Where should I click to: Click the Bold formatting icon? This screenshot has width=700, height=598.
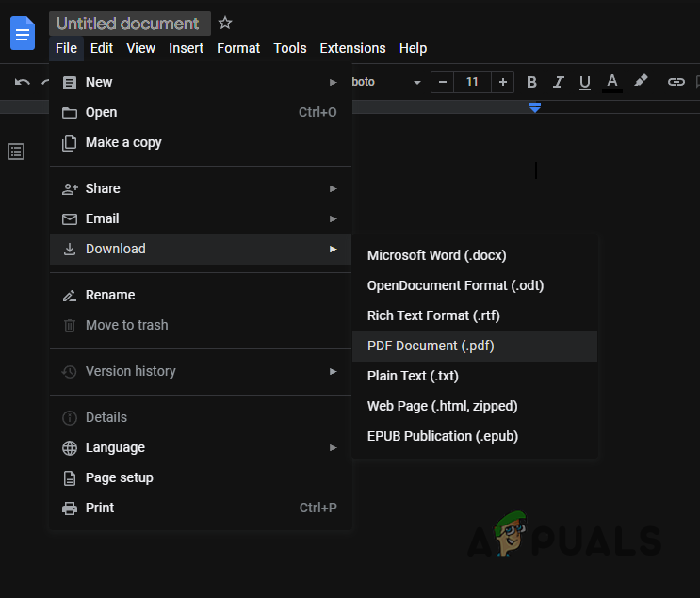(x=531, y=82)
